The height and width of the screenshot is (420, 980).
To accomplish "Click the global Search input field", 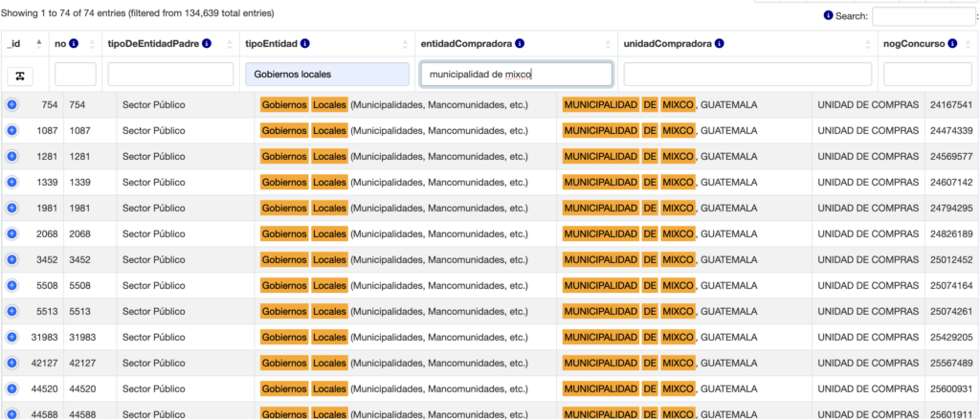I will click(x=924, y=16).
